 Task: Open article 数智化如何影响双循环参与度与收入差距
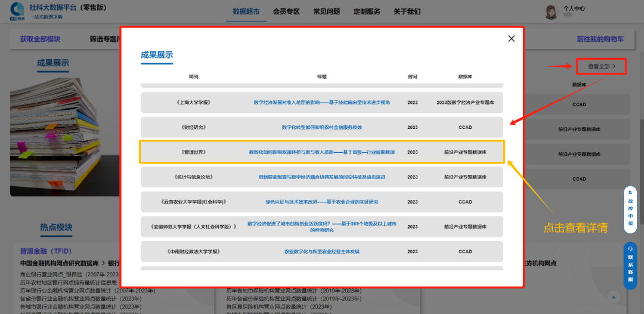pyautogui.click(x=321, y=152)
